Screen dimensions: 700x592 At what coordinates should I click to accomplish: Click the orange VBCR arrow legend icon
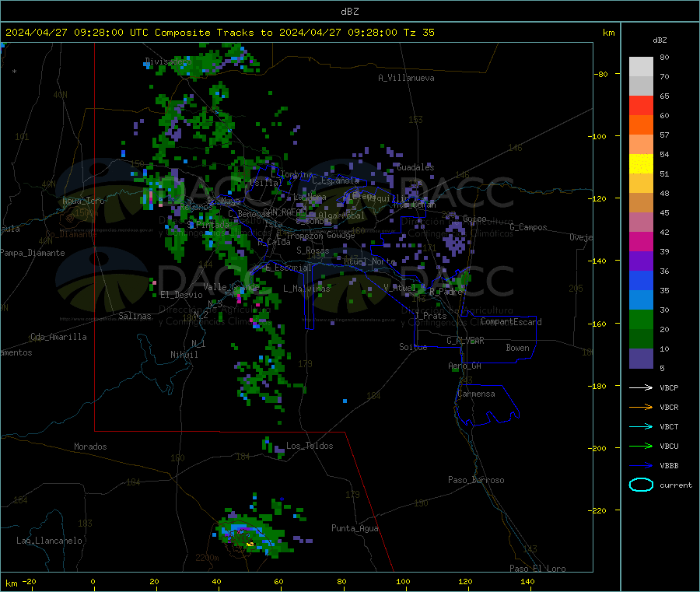pos(641,407)
